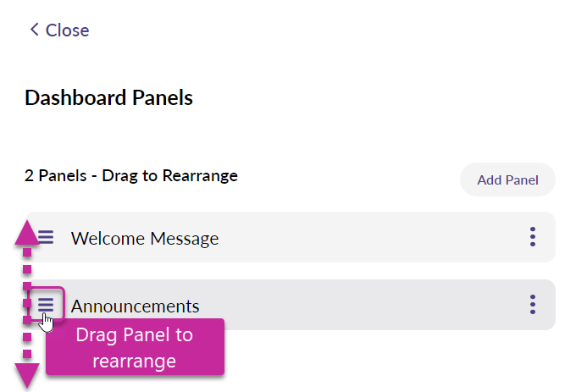Select the Announcements panel title

coord(136,306)
